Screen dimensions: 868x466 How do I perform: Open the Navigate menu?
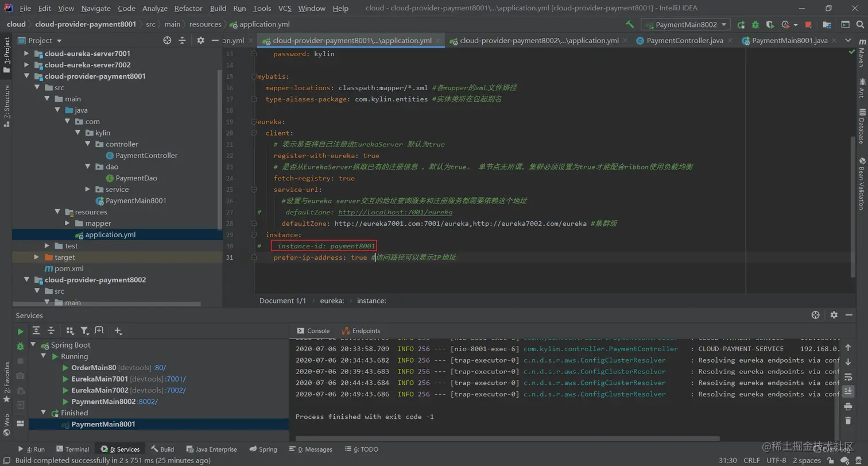click(x=96, y=8)
